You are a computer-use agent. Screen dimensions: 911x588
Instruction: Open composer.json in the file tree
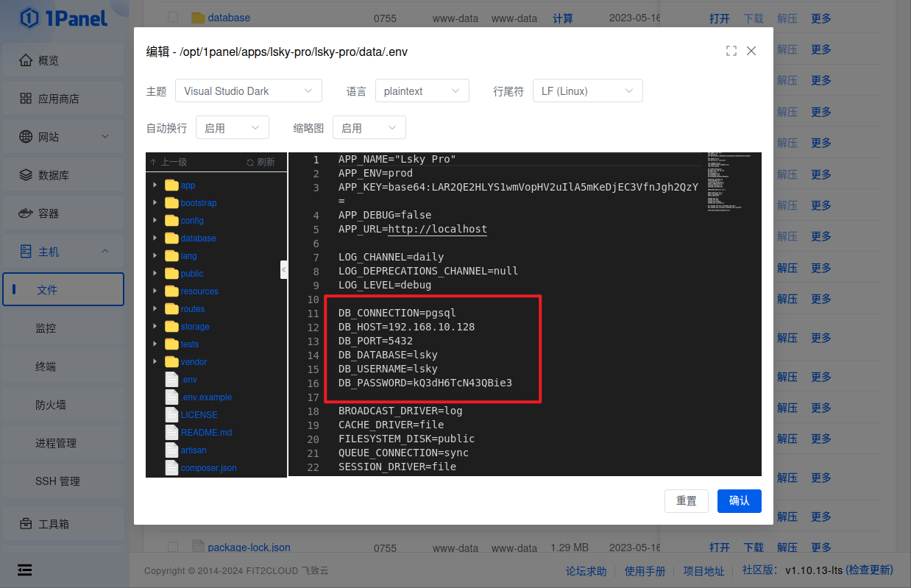(209, 468)
